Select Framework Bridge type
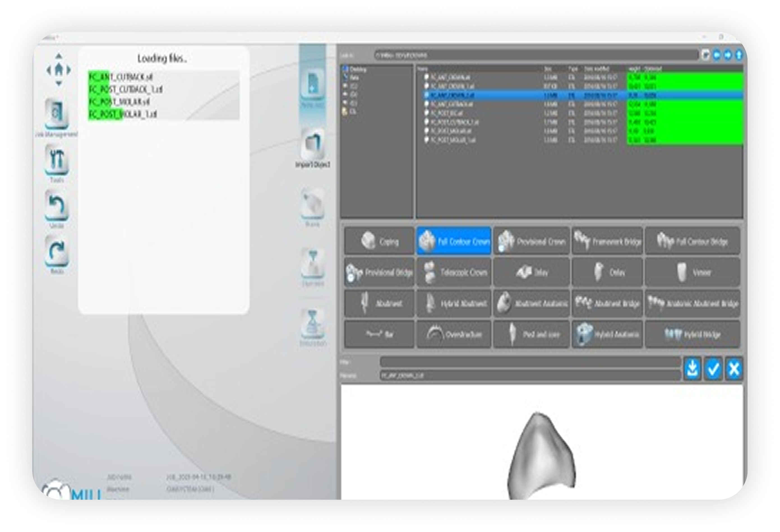The height and width of the screenshot is (532, 780). tap(607, 241)
